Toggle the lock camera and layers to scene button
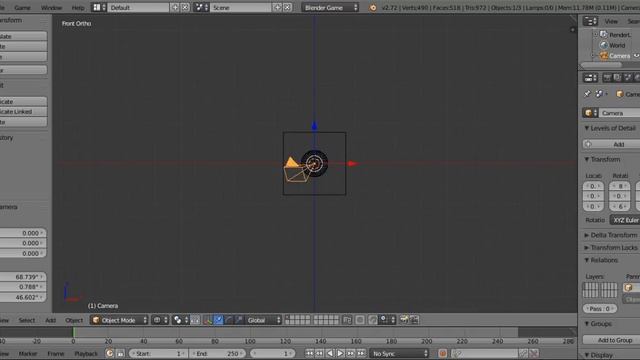640x360 pixels. click(x=347, y=320)
